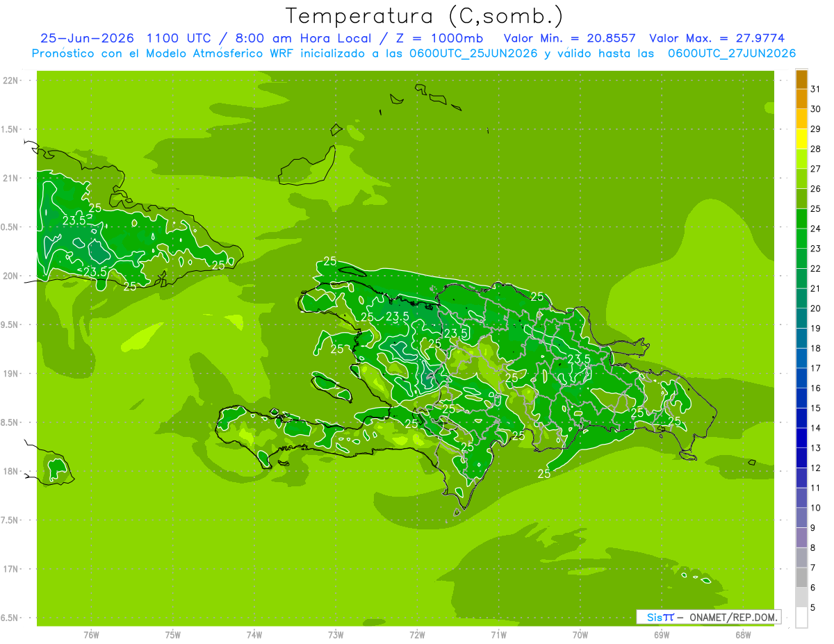
Task: Click the "31" value on the color scale
Action: (816, 89)
